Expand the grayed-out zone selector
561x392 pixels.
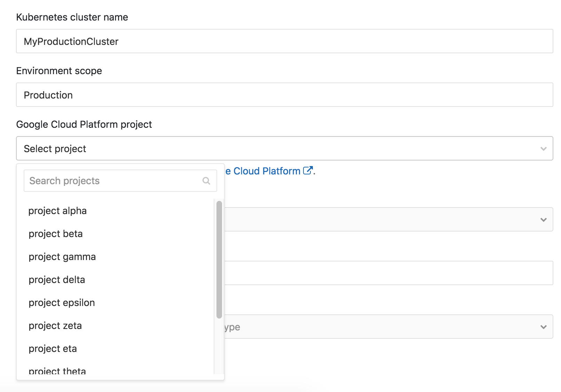(383, 219)
